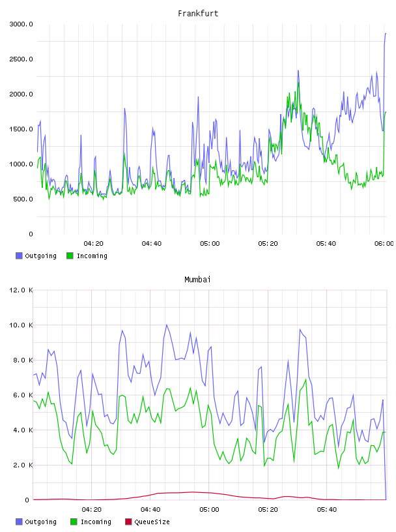The image size is (396, 532).
Task: Click the Incoming legend label under Mumbai chart
Action: [96, 522]
